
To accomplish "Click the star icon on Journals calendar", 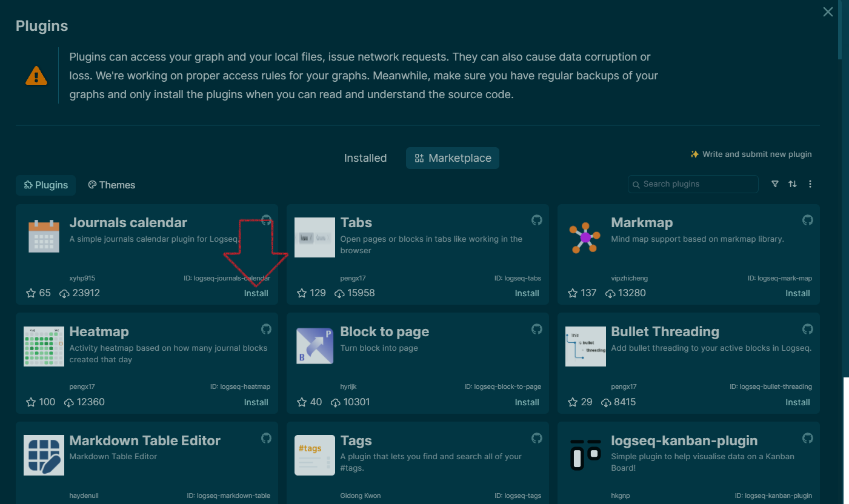I will coord(31,293).
